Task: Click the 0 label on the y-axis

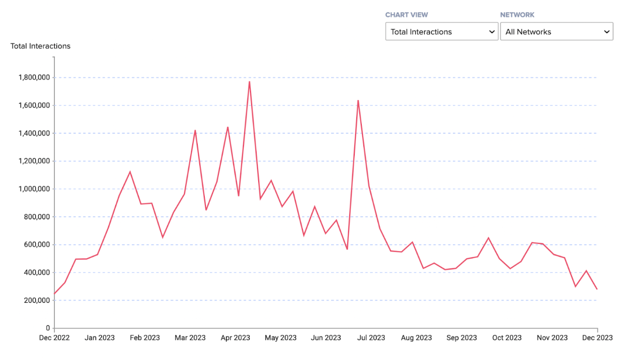Action: (47, 328)
